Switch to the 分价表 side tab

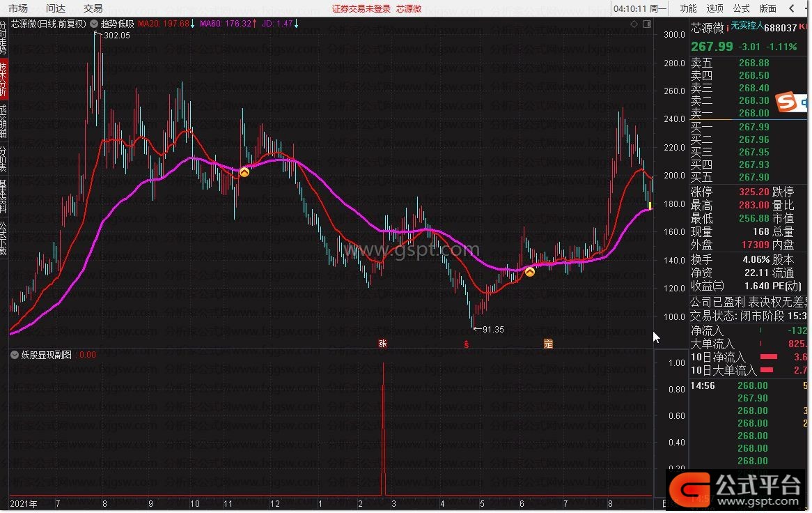[3, 159]
